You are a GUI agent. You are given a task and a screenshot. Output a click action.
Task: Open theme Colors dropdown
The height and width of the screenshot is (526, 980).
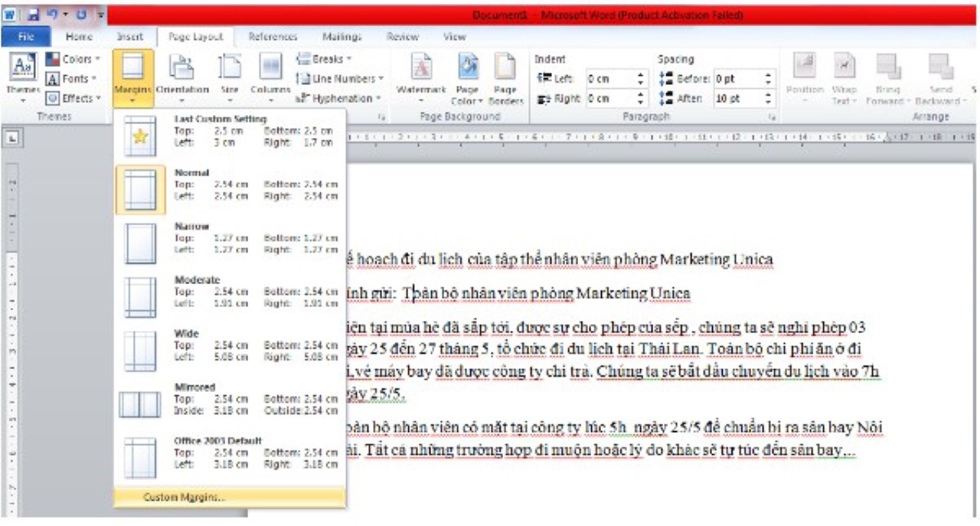click(x=76, y=59)
